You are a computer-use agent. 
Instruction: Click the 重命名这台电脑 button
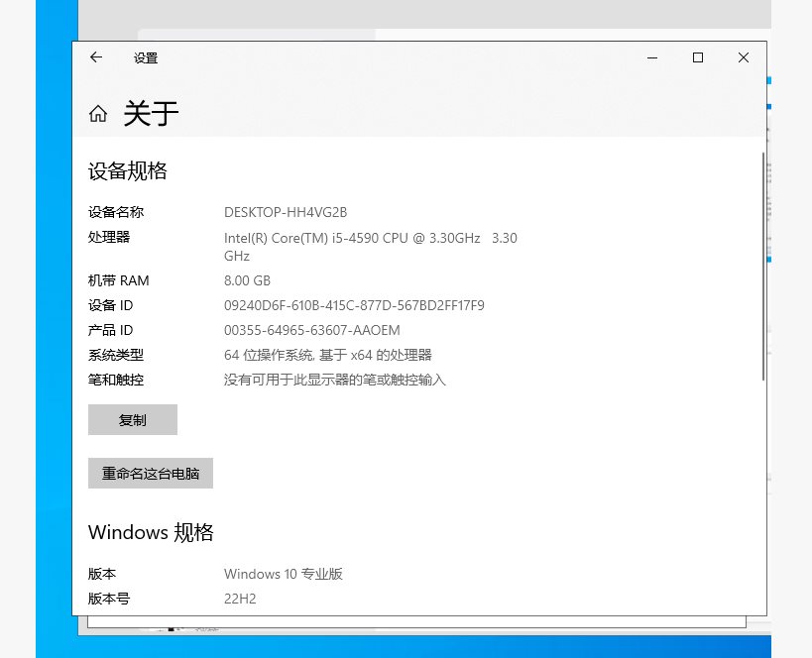click(151, 473)
